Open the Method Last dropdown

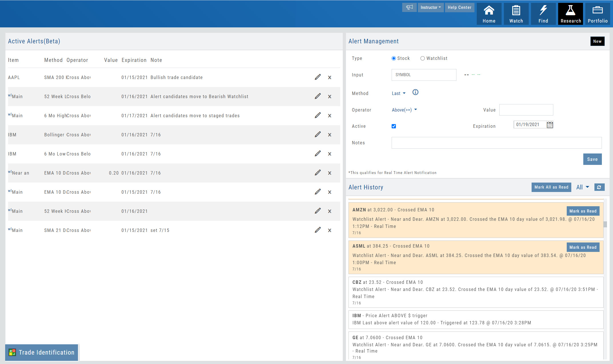point(398,93)
